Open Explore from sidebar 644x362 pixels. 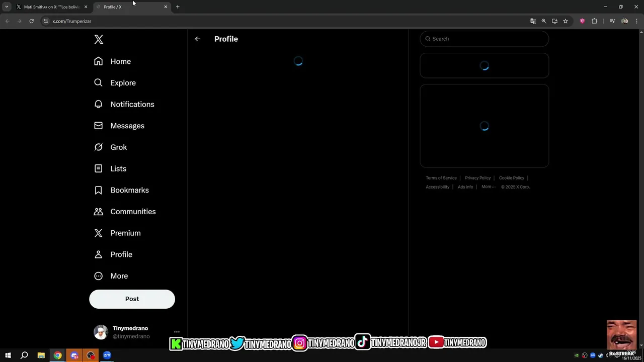pos(115,83)
